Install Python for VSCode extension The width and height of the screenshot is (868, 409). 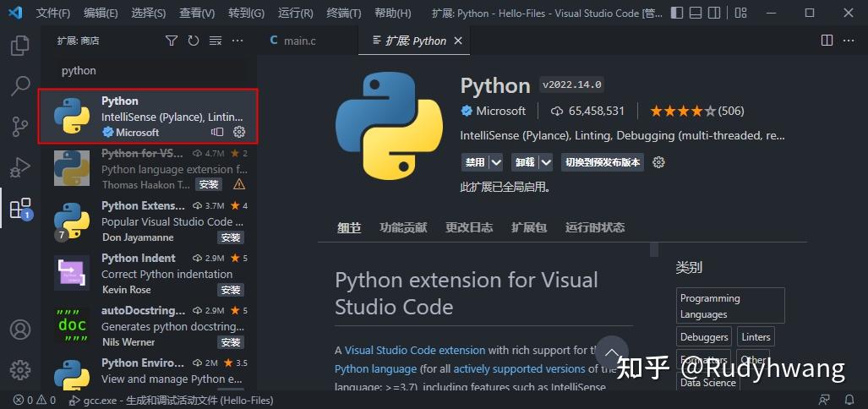click(x=209, y=184)
